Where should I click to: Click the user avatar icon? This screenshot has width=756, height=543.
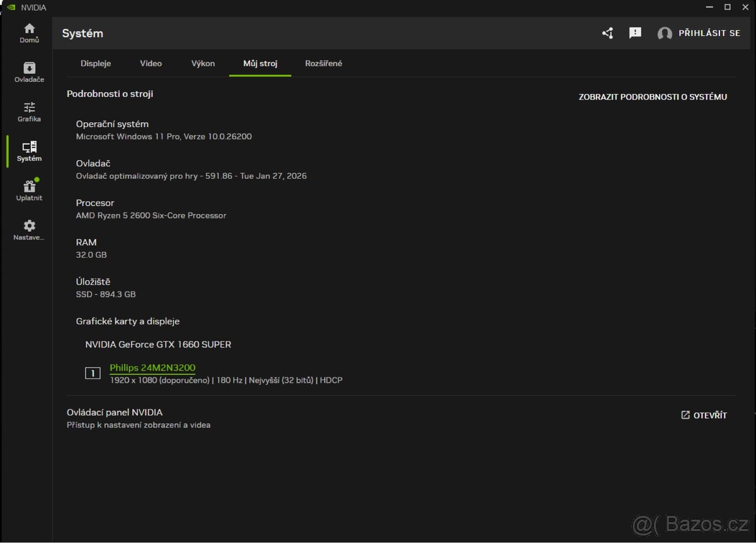pyautogui.click(x=665, y=33)
